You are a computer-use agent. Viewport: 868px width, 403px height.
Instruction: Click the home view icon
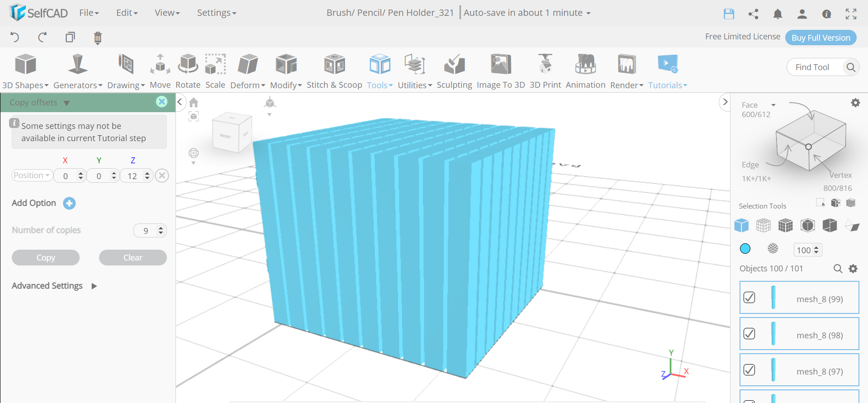194,103
